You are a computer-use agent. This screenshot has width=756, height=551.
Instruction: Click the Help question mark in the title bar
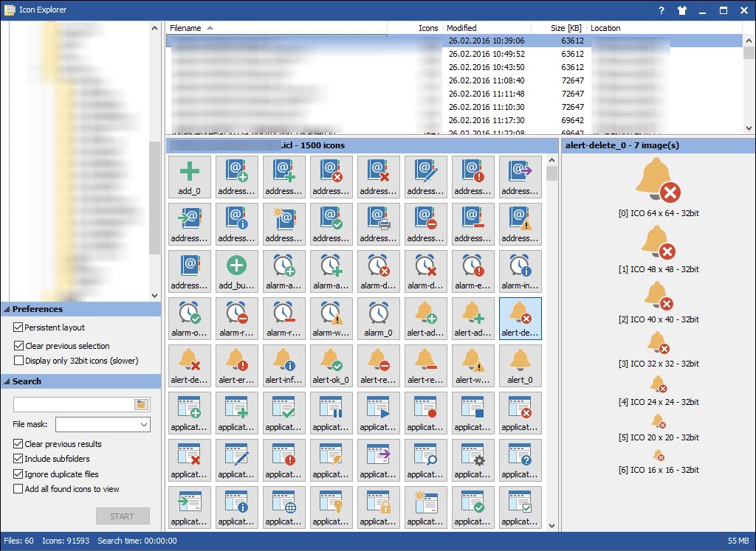pos(660,10)
